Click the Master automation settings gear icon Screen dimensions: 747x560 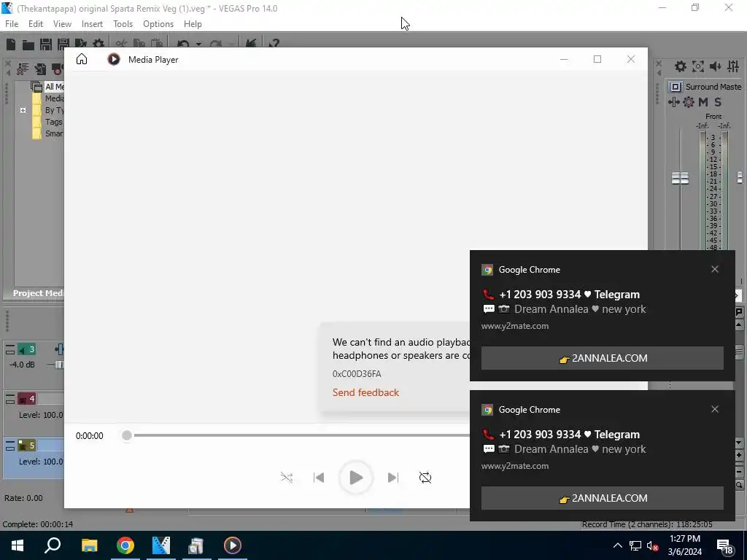(689, 102)
